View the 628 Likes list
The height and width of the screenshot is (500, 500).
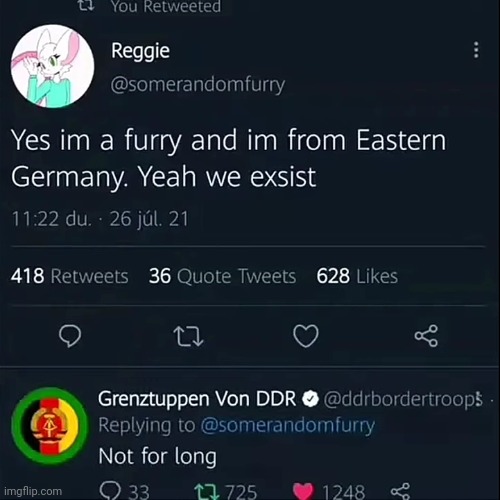[x=357, y=276]
